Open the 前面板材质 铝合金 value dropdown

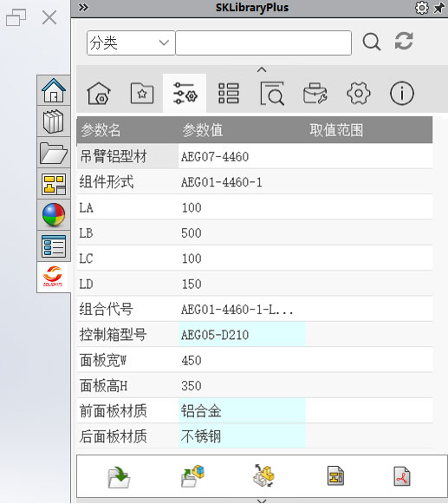242,411
